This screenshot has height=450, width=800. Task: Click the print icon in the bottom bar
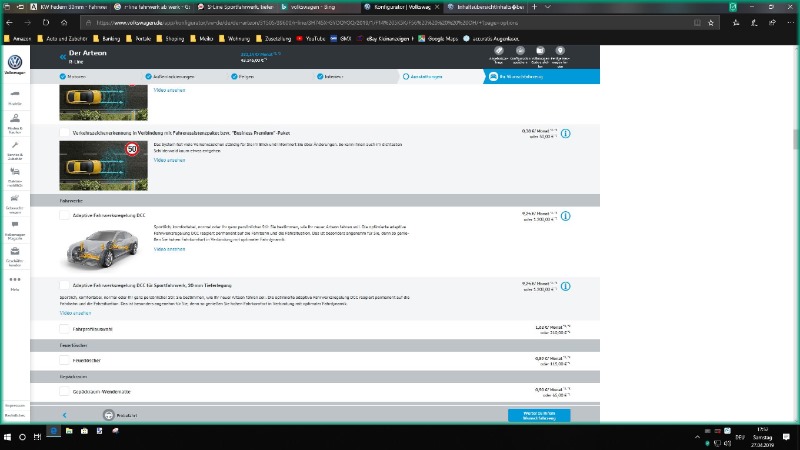point(108,415)
